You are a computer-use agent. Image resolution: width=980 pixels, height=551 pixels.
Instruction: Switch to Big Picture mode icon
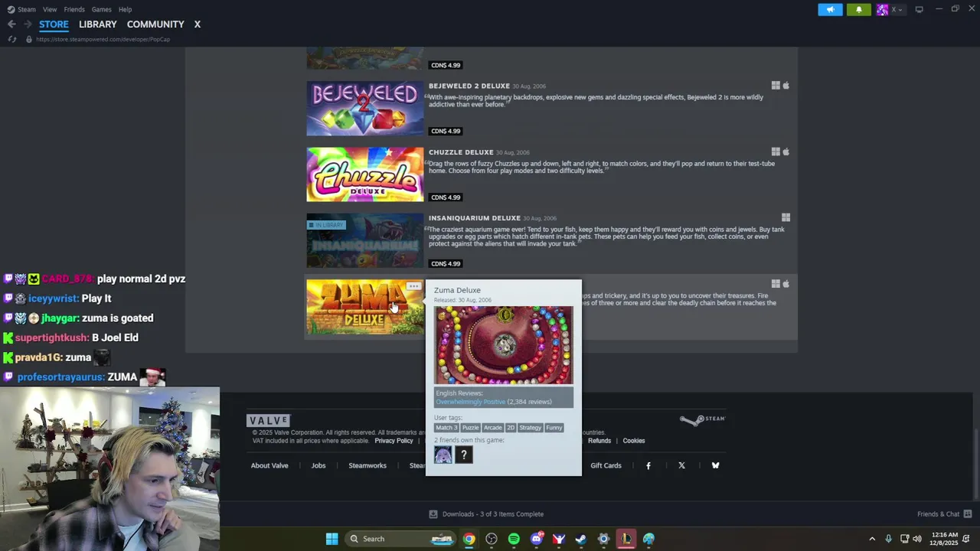click(x=919, y=9)
